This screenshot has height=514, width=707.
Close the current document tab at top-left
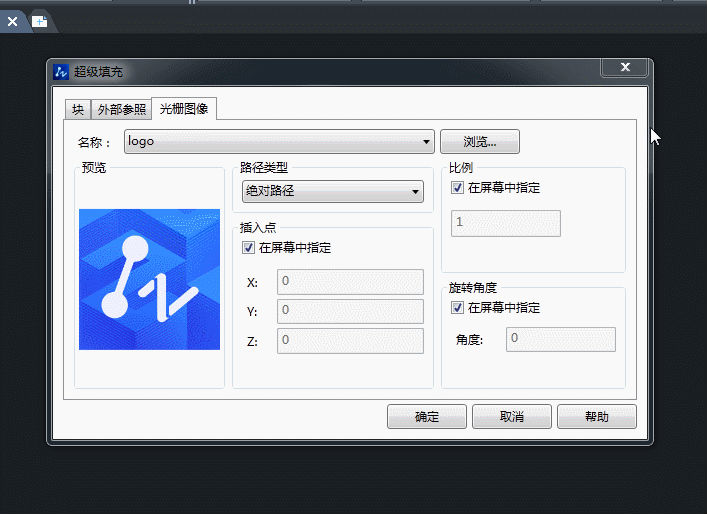[x=12, y=21]
